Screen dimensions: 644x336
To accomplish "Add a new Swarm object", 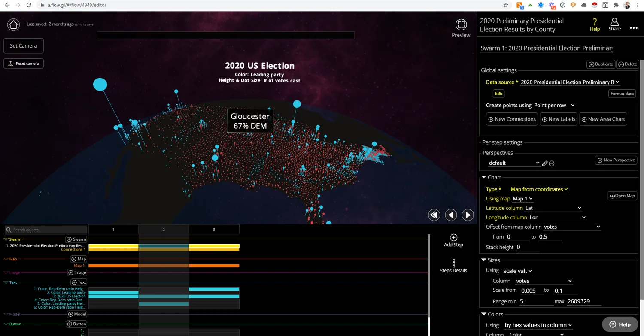I will click(76, 239).
